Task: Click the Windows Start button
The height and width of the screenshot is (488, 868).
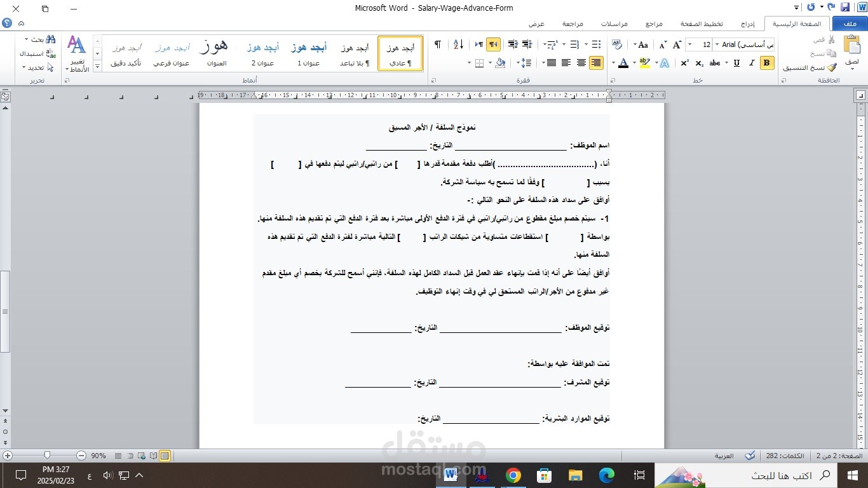Action: tap(853, 475)
